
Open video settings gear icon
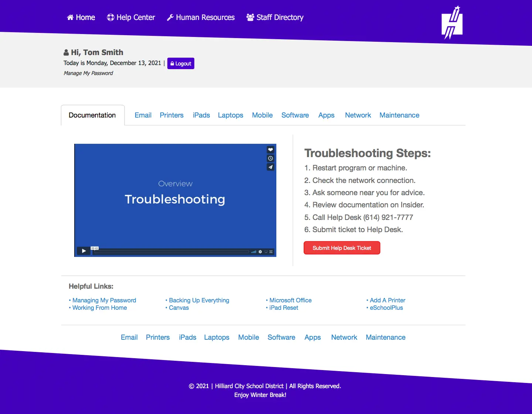pos(260,252)
